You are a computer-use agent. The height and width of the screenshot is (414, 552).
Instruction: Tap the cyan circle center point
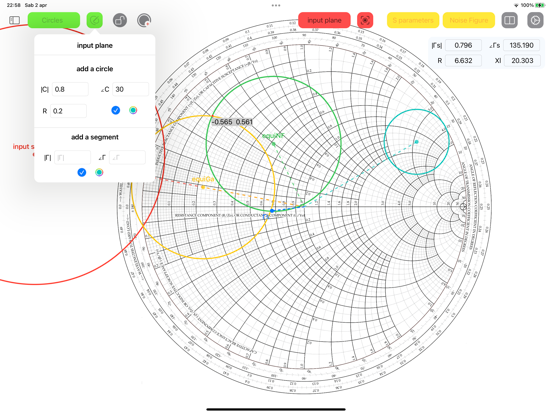[x=416, y=142]
